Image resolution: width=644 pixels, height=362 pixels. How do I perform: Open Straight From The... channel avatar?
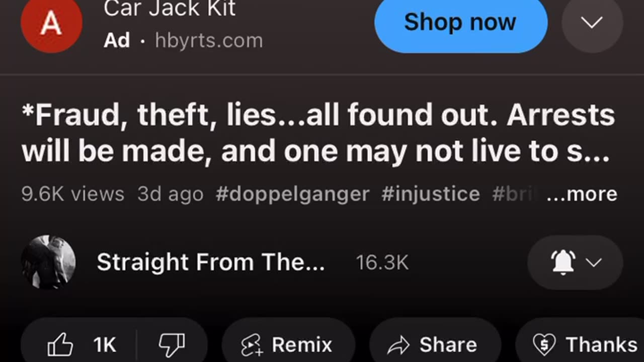[x=48, y=262]
